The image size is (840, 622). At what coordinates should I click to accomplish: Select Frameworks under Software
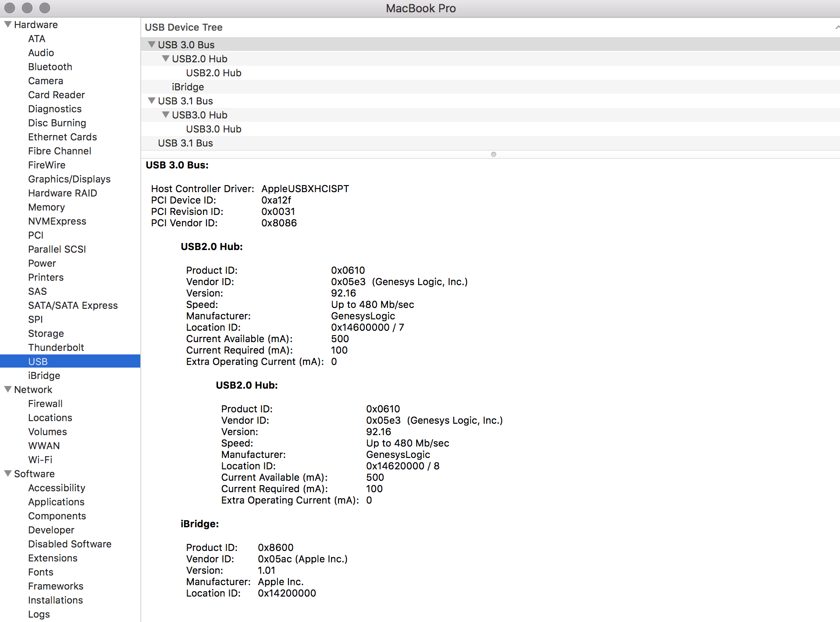click(56, 586)
